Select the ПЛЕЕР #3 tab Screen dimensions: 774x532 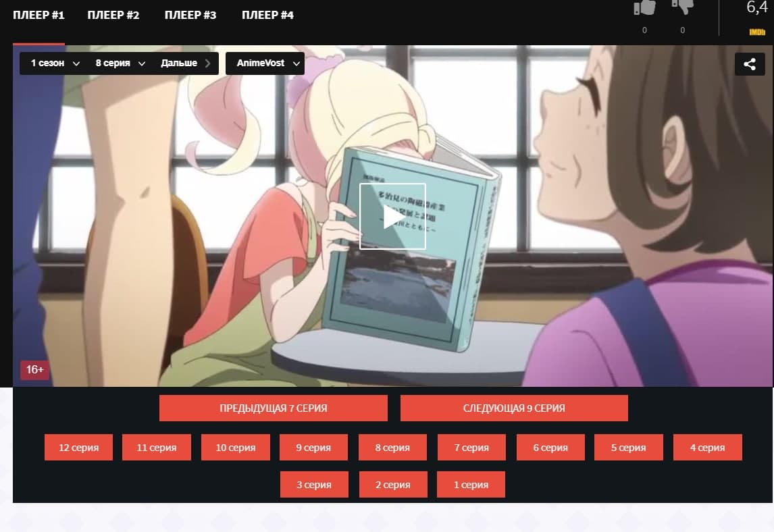(x=190, y=15)
